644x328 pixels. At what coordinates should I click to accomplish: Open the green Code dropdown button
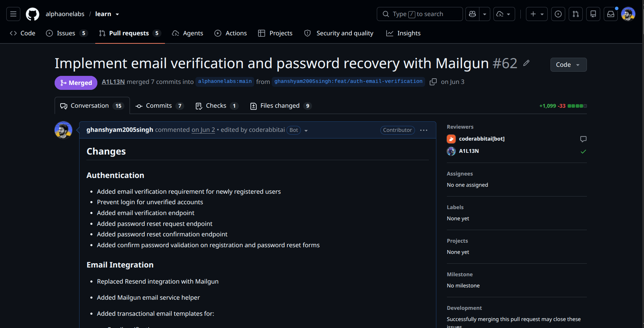[x=568, y=65]
